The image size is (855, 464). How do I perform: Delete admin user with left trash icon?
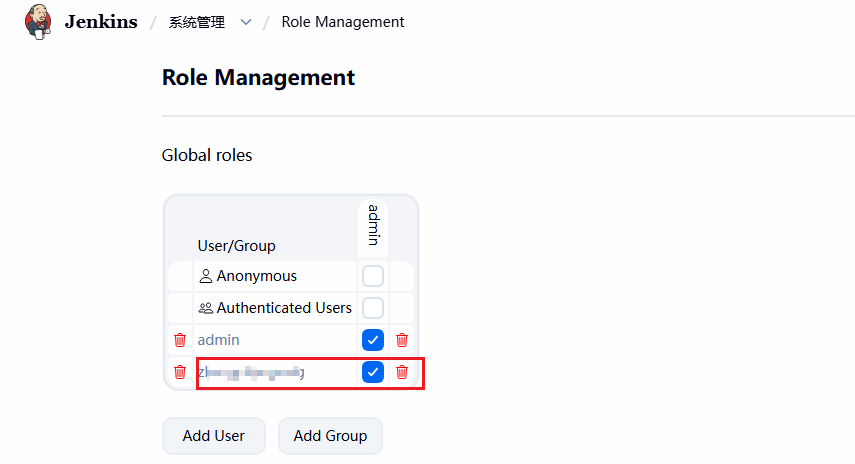(x=180, y=340)
